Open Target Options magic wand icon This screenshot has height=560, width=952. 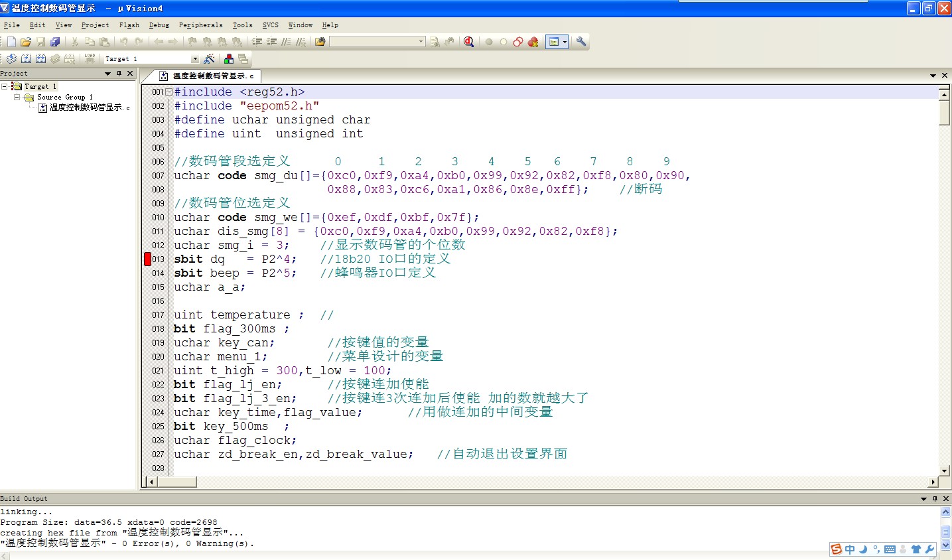point(209,59)
